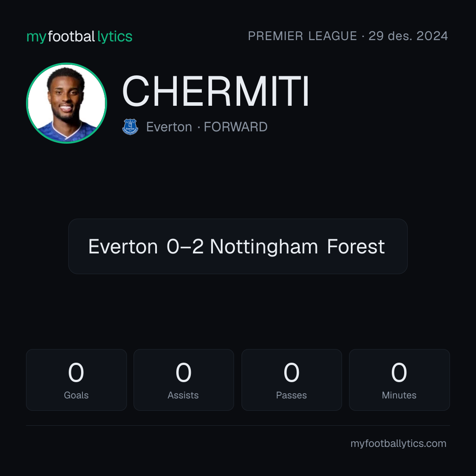Click Nottingham Forest in the score line

(297, 246)
